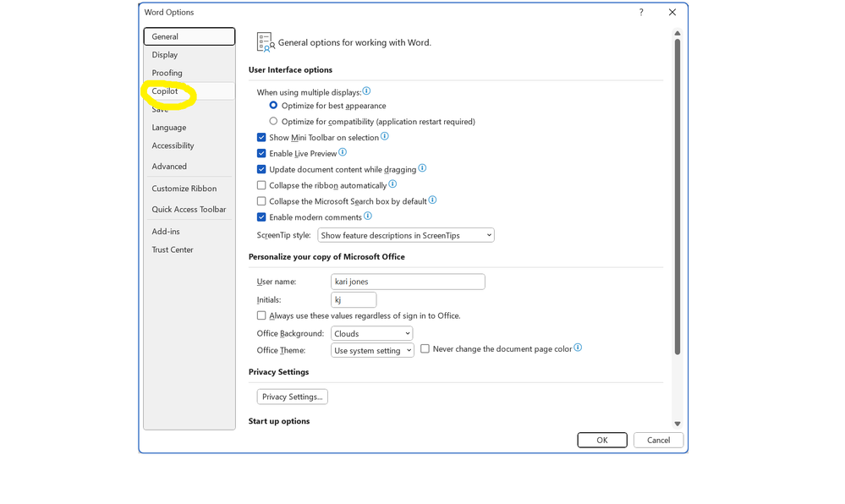
Task: Open Customize Ribbon settings
Action: click(189, 188)
